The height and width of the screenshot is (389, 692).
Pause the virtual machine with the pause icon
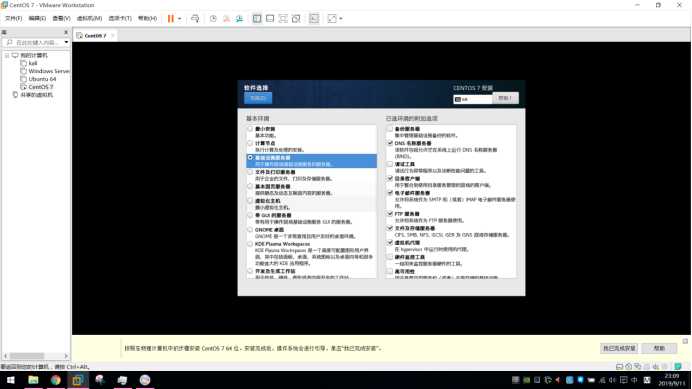(x=171, y=19)
